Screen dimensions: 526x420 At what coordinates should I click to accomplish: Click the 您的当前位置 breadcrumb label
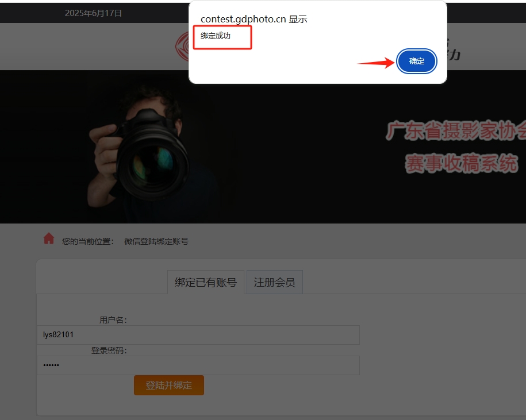click(88, 241)
